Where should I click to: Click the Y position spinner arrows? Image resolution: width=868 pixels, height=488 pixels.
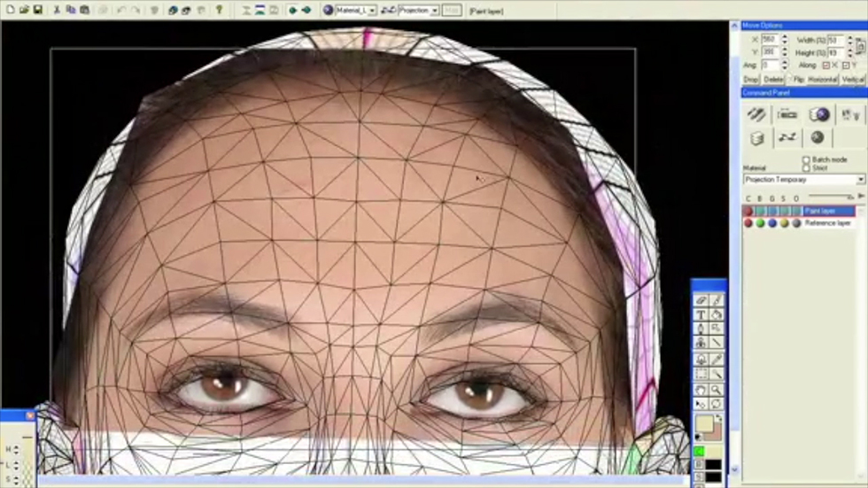(785, 52)
